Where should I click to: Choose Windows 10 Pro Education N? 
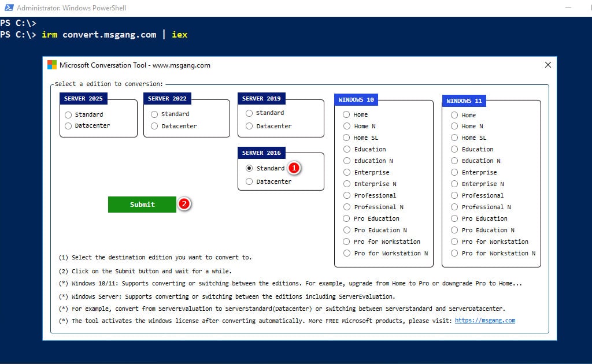(x=347, y=230)
